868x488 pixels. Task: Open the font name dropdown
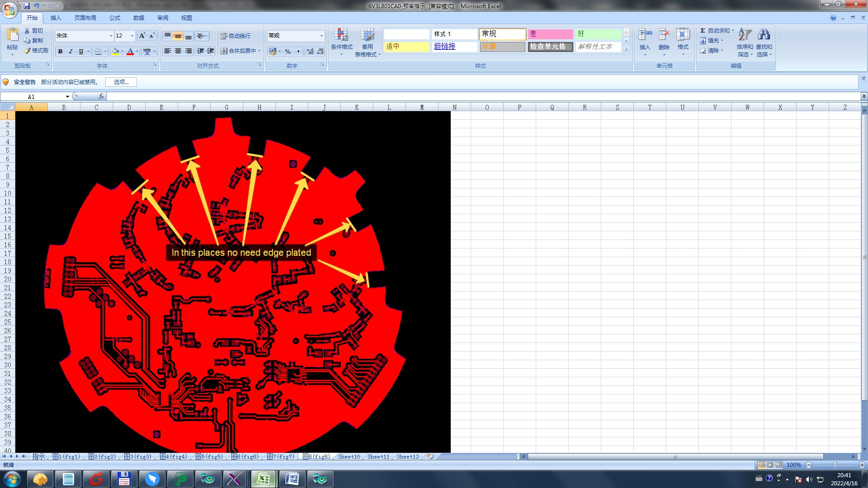pyautogui.click(x=111, y=36)
